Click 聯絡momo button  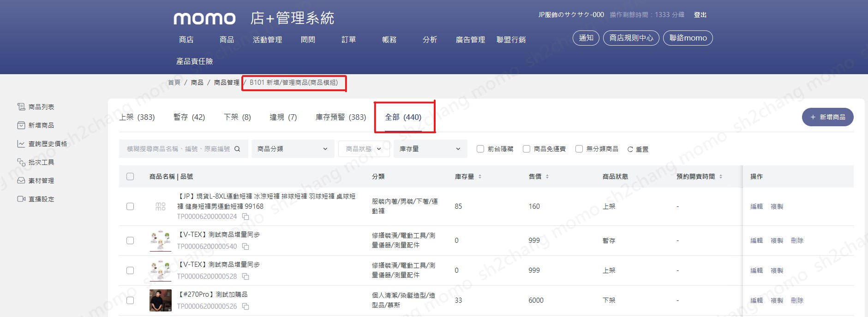[688, 38]
